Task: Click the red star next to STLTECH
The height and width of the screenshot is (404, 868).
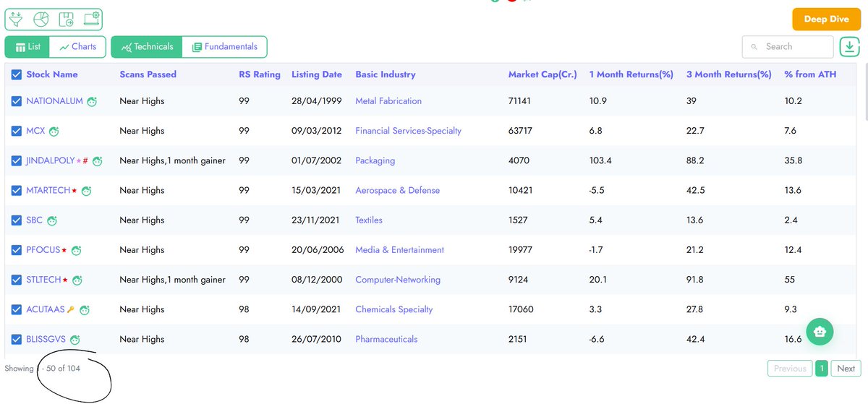Action: coord(65,279)
